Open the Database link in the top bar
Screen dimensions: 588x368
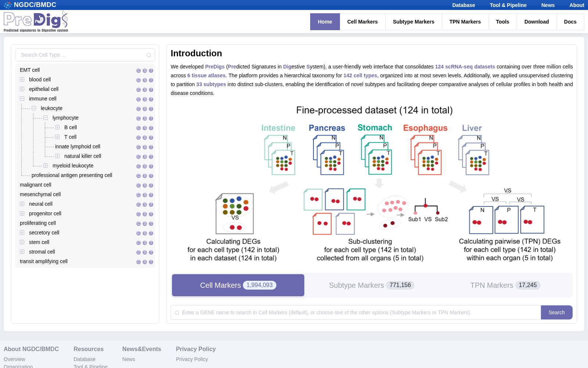click(x=463, y=5)
